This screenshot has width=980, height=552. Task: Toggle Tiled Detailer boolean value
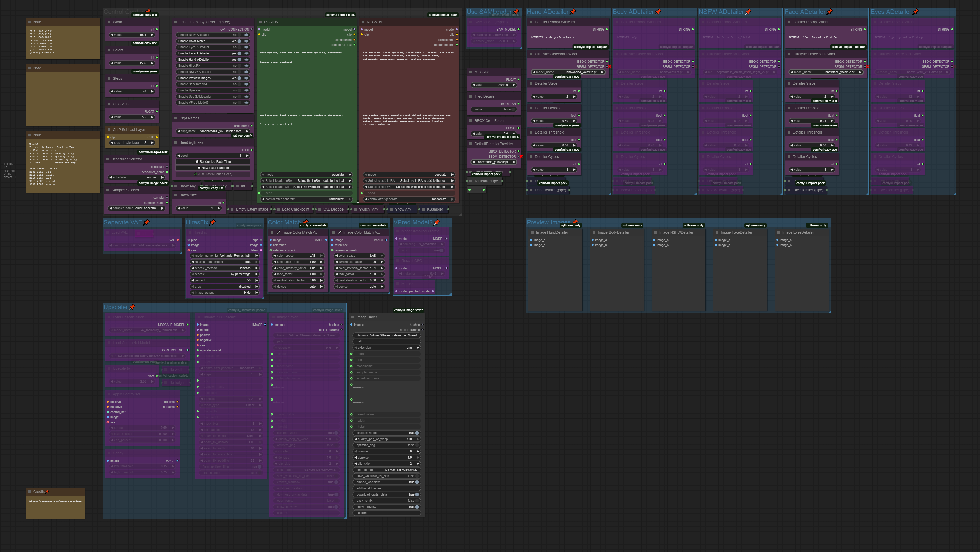pos(513,109)
